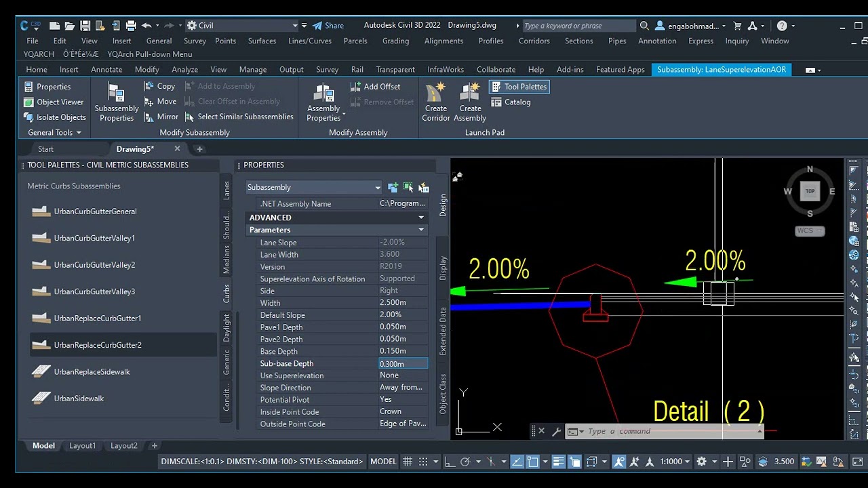Viewport: 868px width, 488px height.
Task: Click the Toggle PICKADD icon in Properties palette
Action: coord(393,187)
